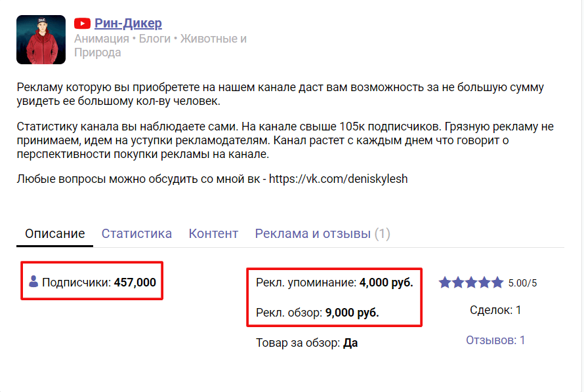
Task: Click the Товар за обзор: Да line
Action: 306,343
